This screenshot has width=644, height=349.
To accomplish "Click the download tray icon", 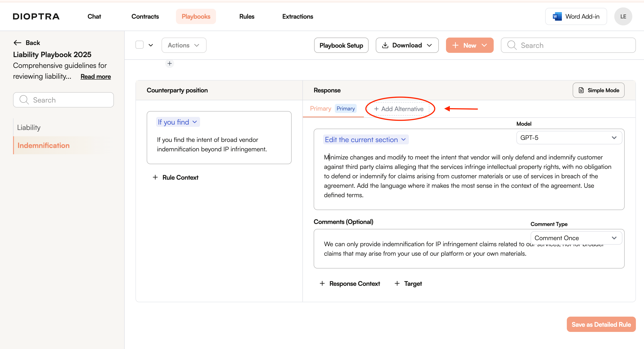I will pyautogui.click(x=385, y=45).
